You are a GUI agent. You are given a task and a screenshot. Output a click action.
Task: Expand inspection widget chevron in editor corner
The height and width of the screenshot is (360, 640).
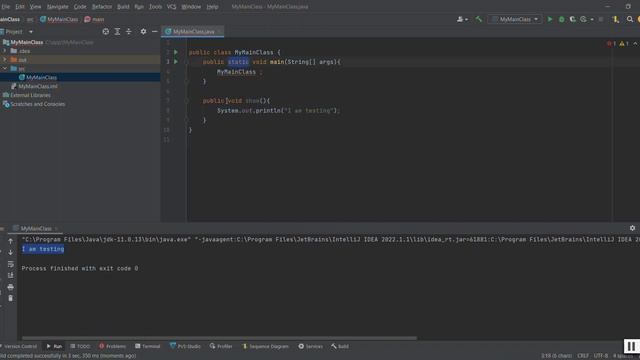[x=635, y=44]
